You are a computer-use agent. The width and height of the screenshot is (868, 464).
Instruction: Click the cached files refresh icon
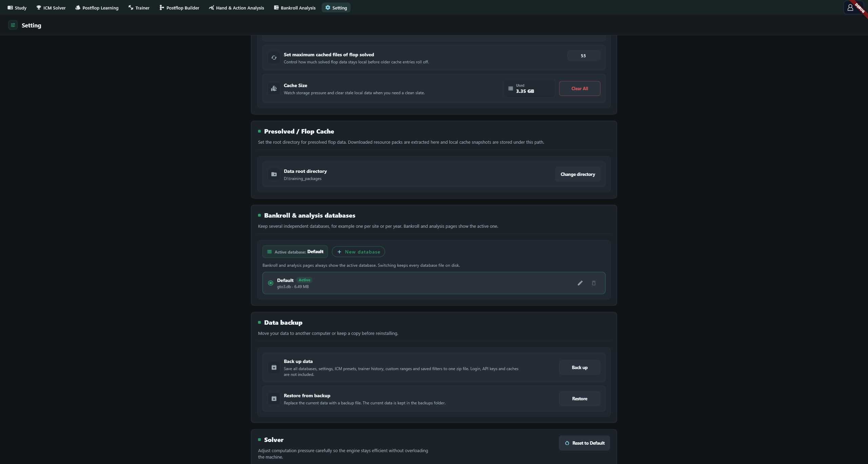pos(274,58)
